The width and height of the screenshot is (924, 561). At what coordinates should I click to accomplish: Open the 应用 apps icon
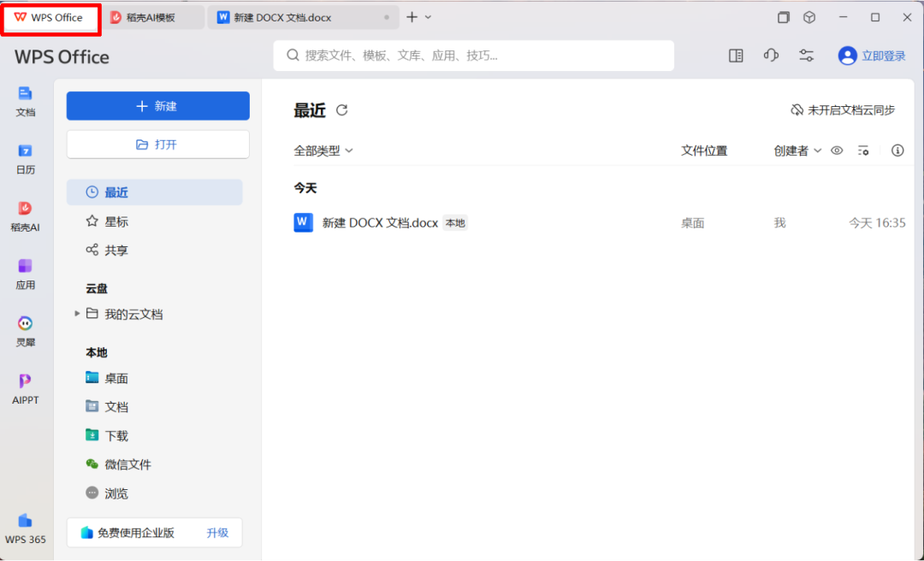tap(26, 274)
